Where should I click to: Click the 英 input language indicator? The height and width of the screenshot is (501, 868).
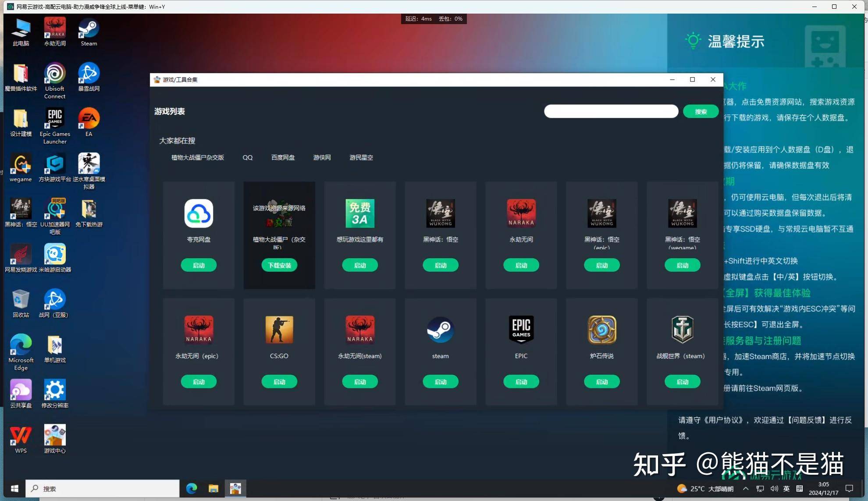click(x=786, y=488)
